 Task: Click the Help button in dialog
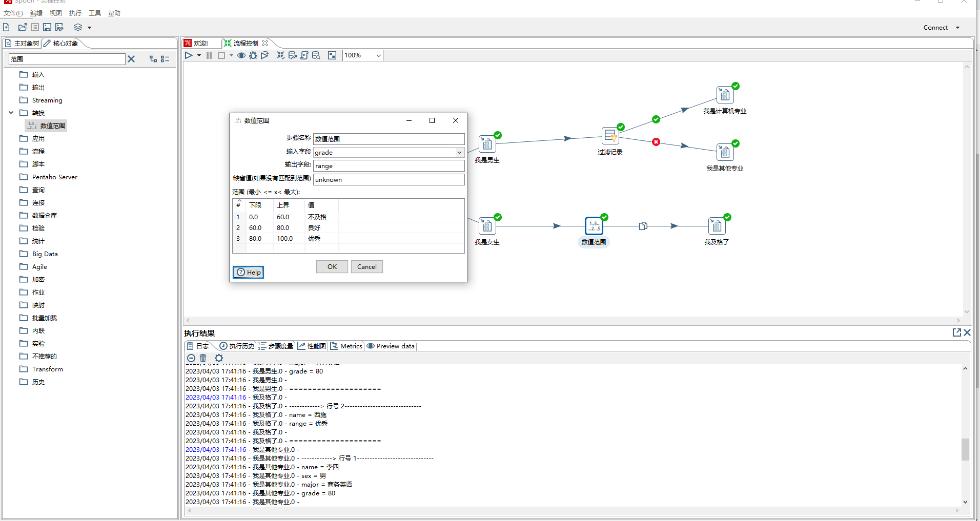[249, 272]
